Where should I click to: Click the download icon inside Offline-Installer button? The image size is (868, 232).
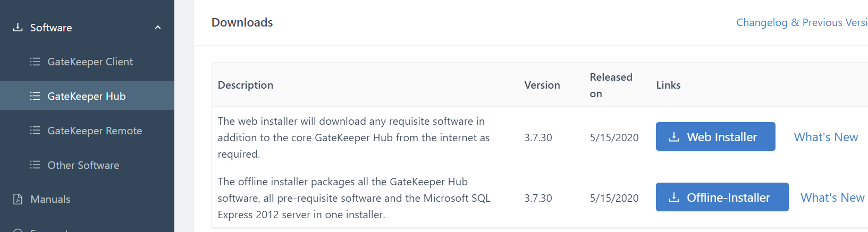(x=674, y=197)
